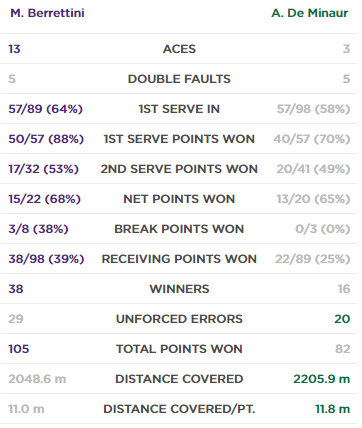The width and height of the screenshot is (362, 428).
Task: Click the 2ND SERVE POINTS WON label
Action: tap(179, 169)
